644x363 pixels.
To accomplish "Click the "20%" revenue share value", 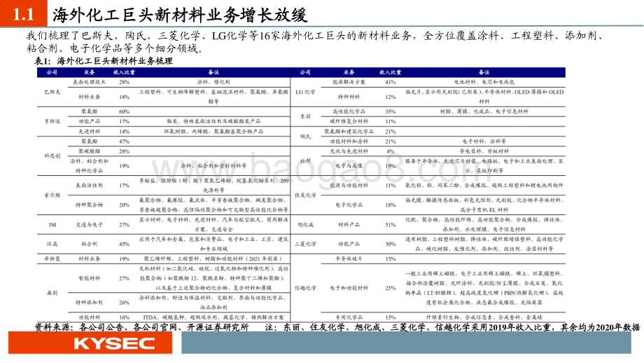I will (124, 205).
